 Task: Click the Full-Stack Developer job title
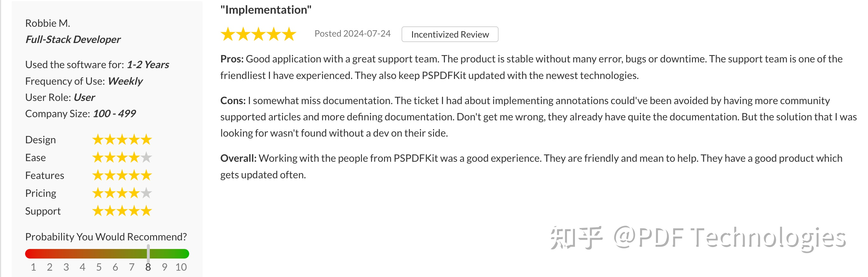pyautogui.click(x=73, y=39)
